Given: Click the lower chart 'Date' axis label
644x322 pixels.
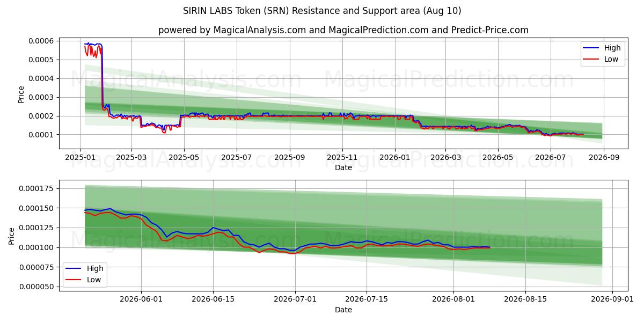Looking at the screenshot, I should pos(343,310).
